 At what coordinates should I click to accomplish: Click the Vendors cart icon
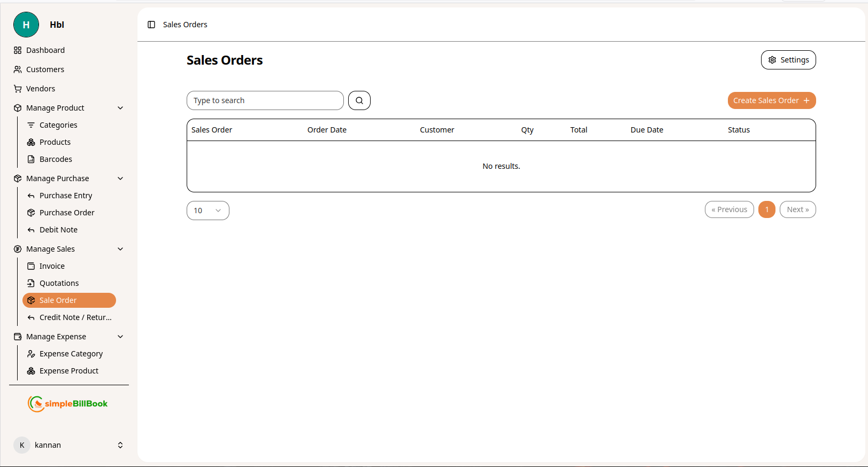click(x=18, y=89)
